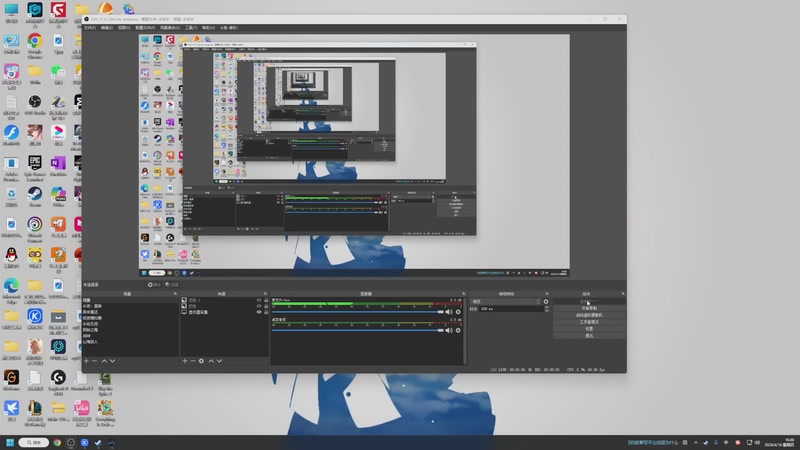Open the Windows Start button
The height and width of the screenshot is (450, 800).
pyautogui.click(x=10, y=442)
